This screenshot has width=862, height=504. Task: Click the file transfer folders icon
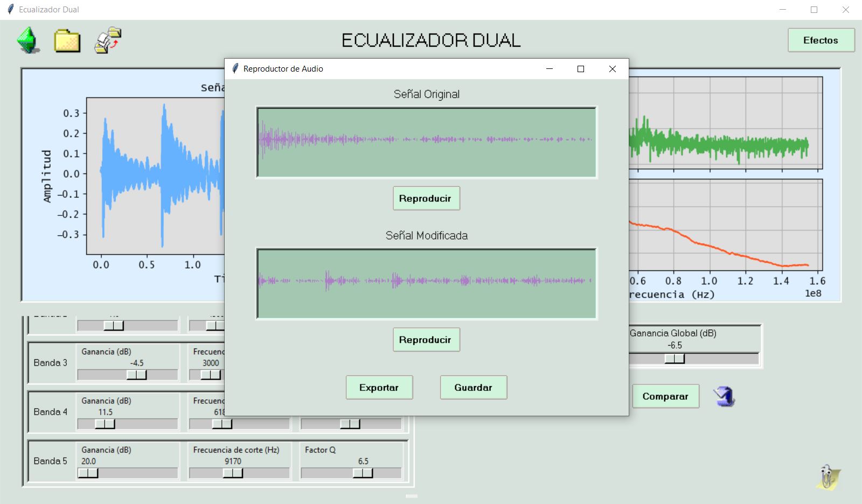108,40
